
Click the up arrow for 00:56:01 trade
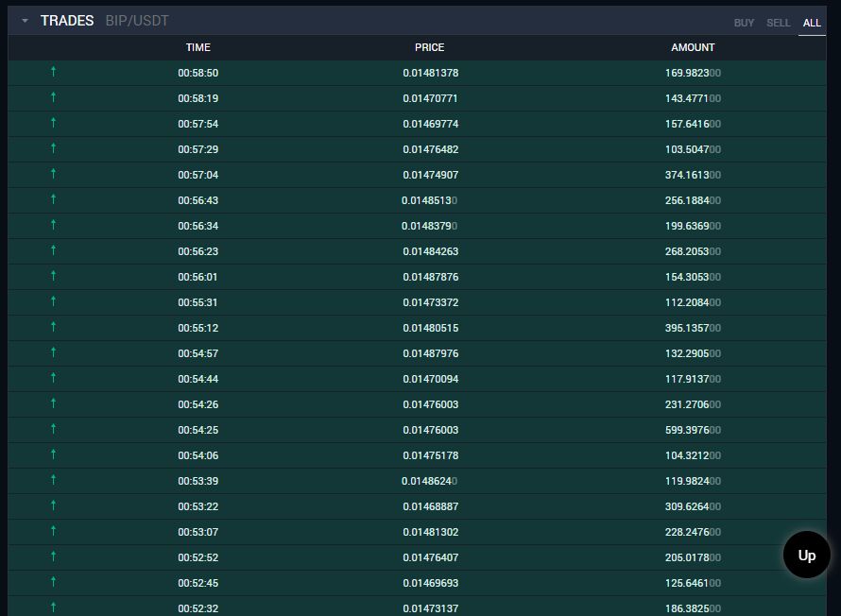(x=53, y=276)
